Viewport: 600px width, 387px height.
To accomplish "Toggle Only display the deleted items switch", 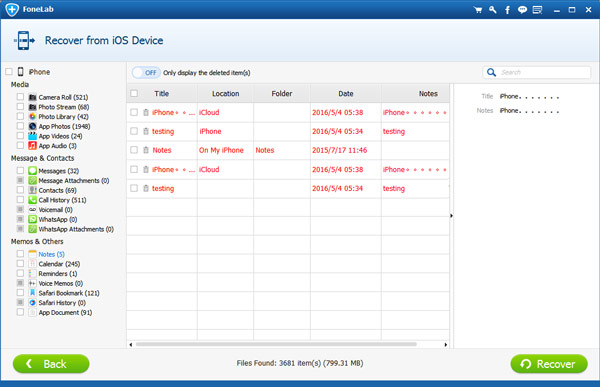I will click(146, 73).
